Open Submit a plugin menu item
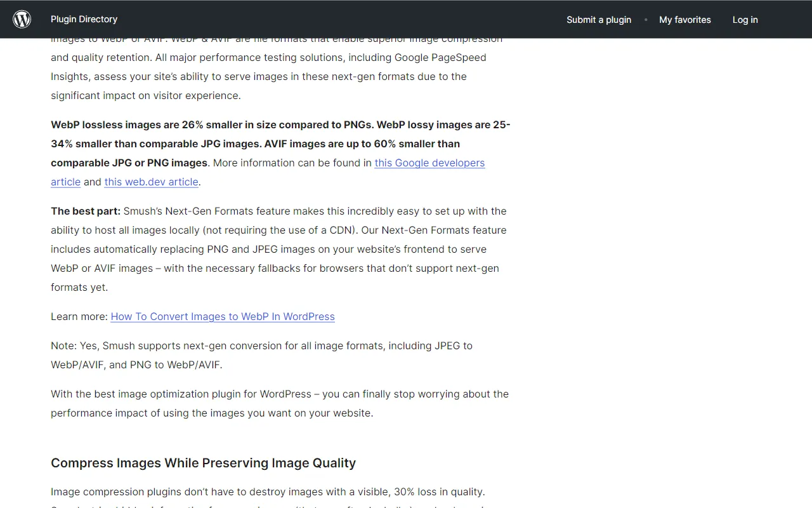The image size is (812, 508). pyautogui.click(x=599, y=20)
